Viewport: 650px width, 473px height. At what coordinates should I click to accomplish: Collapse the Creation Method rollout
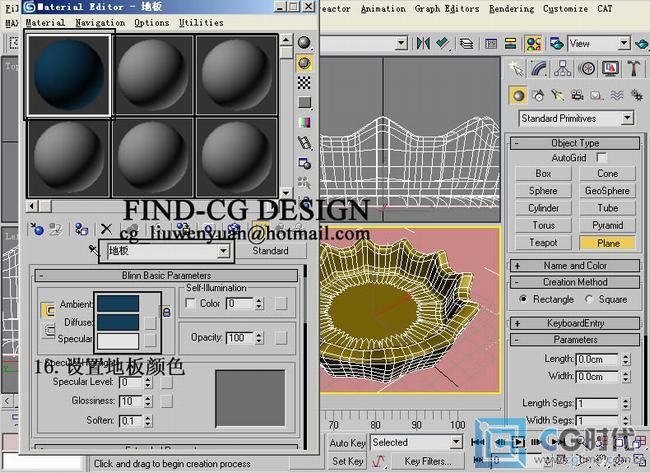pyautogui.click(x=575, y=282)
